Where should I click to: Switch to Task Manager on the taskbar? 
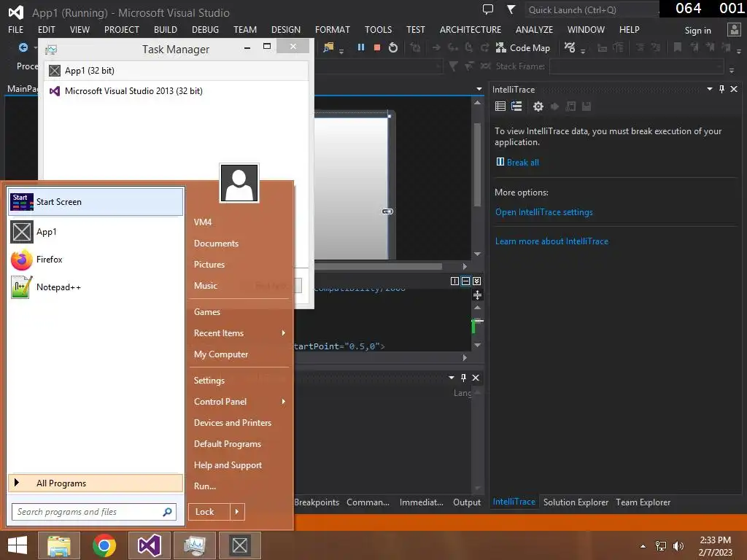pos(194,545)
